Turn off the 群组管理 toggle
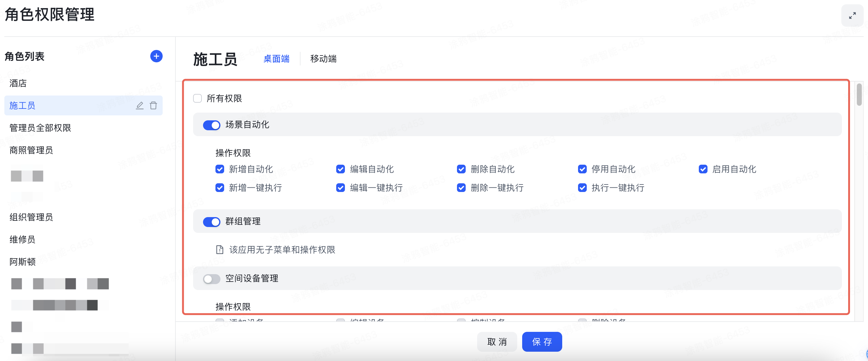 (212, 222)
